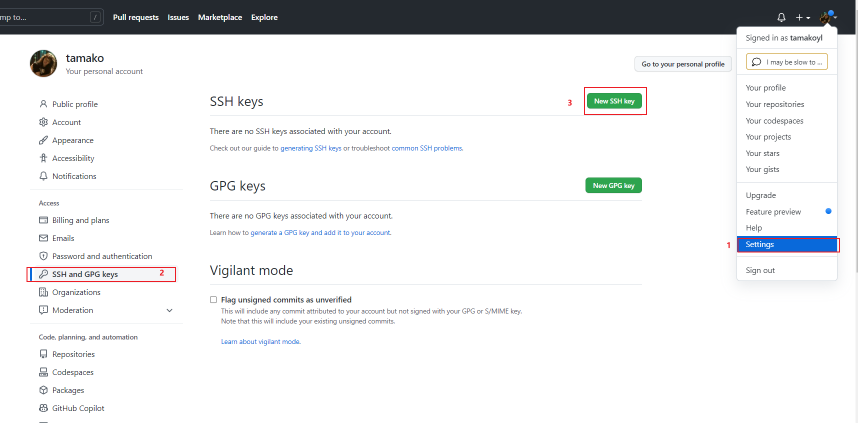Click the paintbrush icon beside Appearance
This screenshot has width=858, height=423.
click(x=43, y=140)
